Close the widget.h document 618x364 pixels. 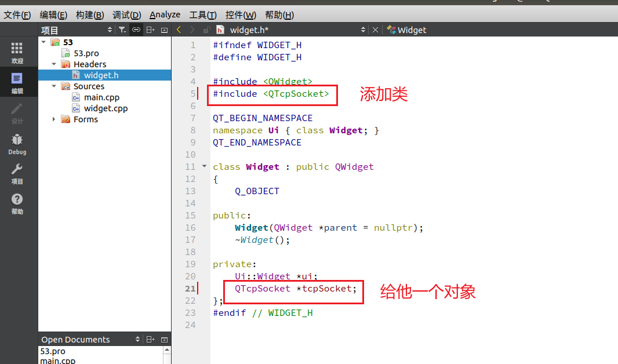(375, 30)
